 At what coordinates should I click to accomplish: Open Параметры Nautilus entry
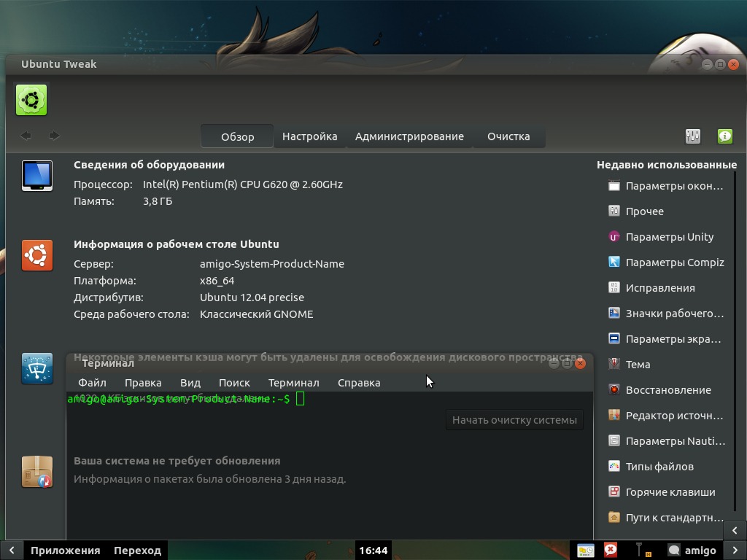click(x=666, y=441)
